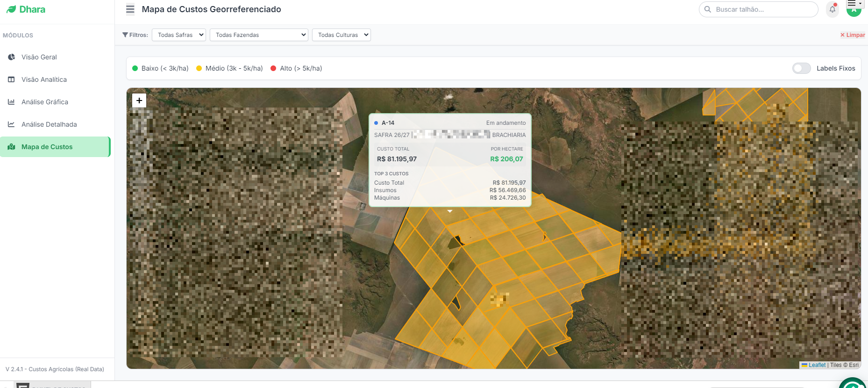
Task: Go to the Visão Geral module
Action: tap(55, 57)
